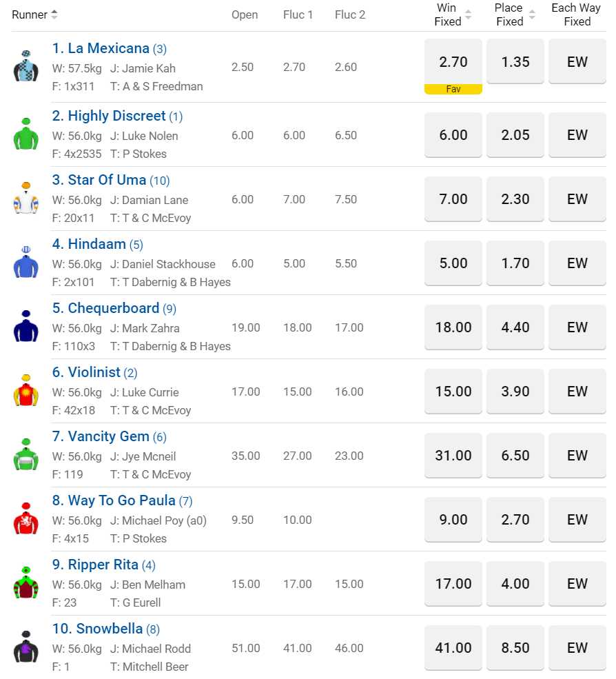The width and height of the screenshot is (616, 679).
Task: Click Highly Discreet's green silks icon
Action: coord(25,134)
